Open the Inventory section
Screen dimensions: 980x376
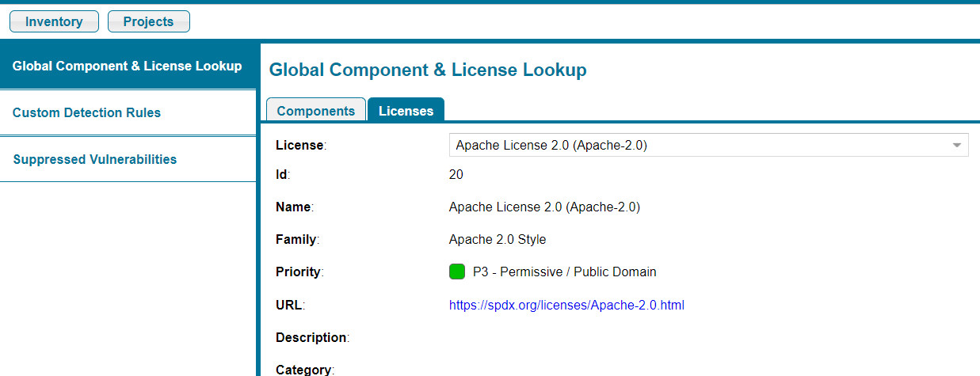(x=54, y=21)
